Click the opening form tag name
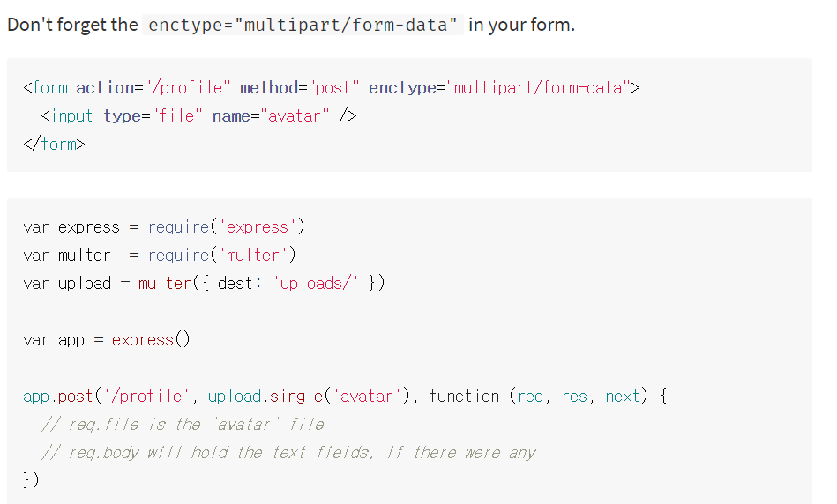 point(49,87)
